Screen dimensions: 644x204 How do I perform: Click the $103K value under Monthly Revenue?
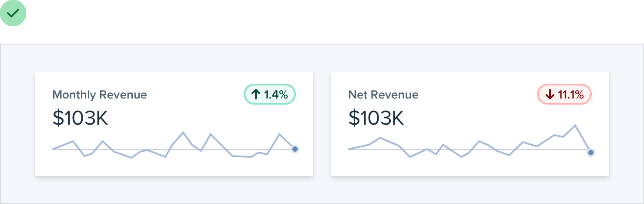80,118
